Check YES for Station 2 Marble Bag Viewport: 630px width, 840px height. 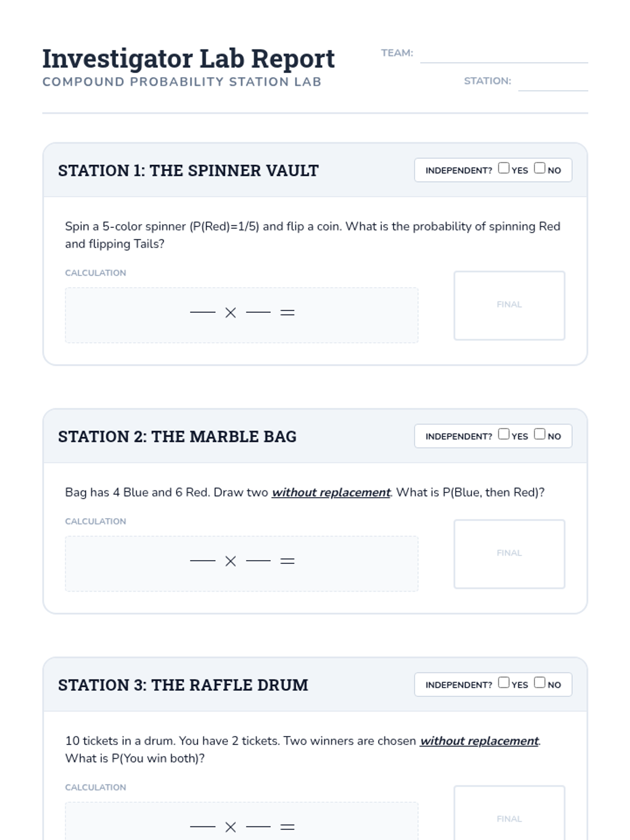[503, 434]
